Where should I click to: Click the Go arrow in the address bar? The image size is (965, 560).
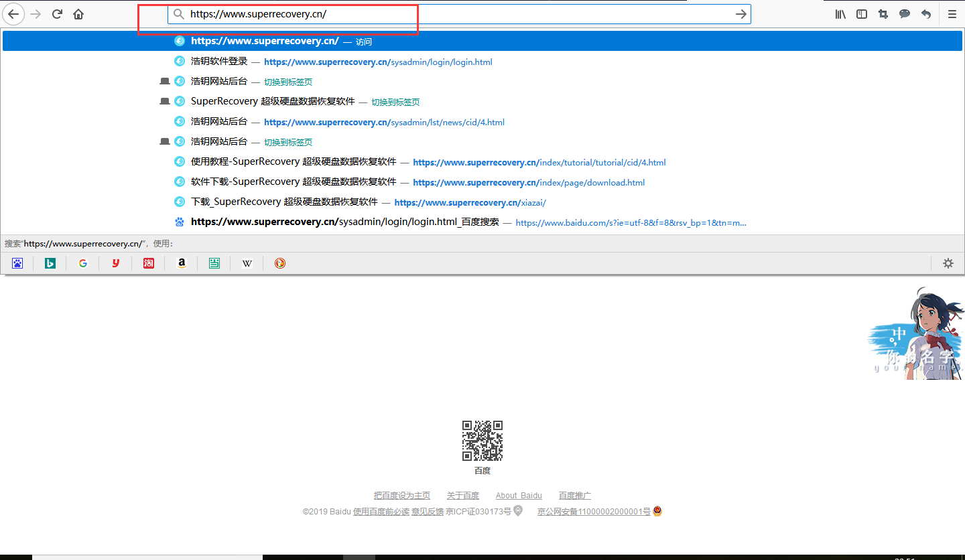741,14
